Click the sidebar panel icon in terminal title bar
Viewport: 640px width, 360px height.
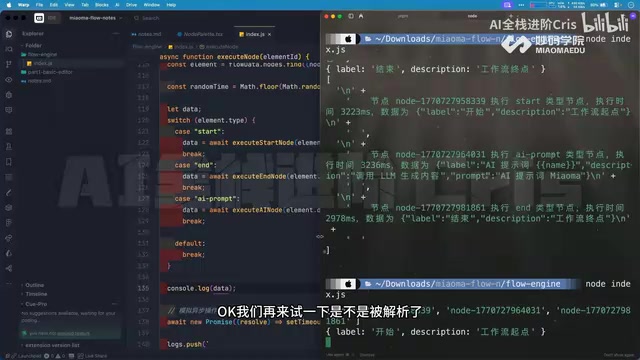click(351, 16)
